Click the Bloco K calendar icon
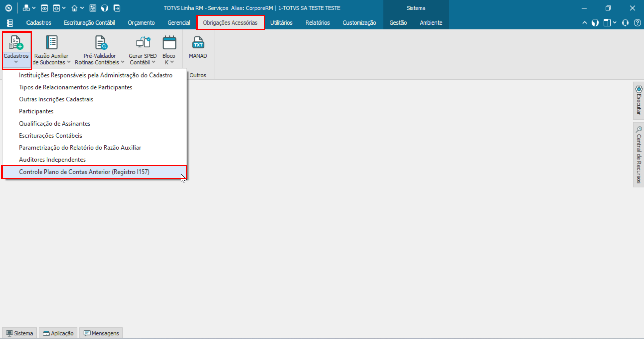The height and width of the screenshot is (339, 644). pos(169,43)
